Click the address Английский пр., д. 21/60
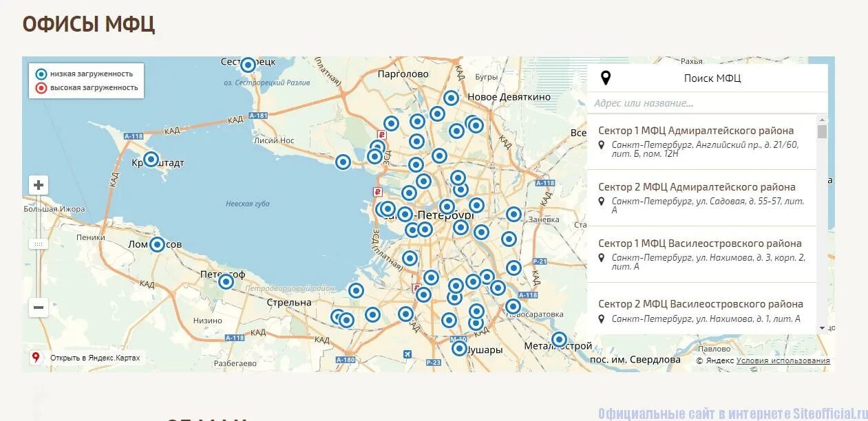The height and width of the screenshot is (421, 868). pyautogui.click(x=747, y=145)
